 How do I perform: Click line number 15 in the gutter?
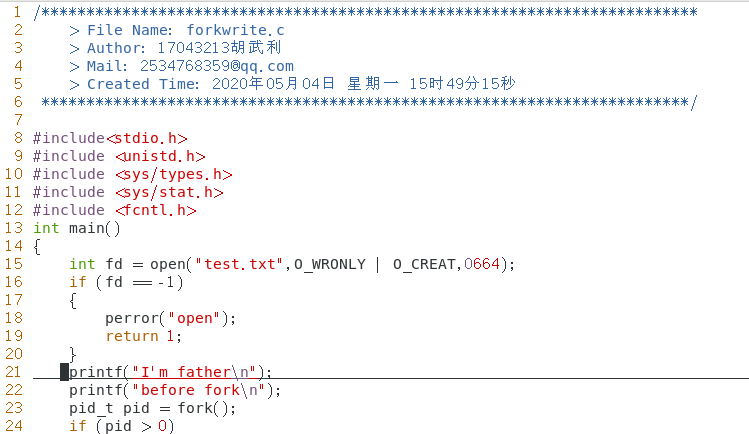[x=13, y=264]
